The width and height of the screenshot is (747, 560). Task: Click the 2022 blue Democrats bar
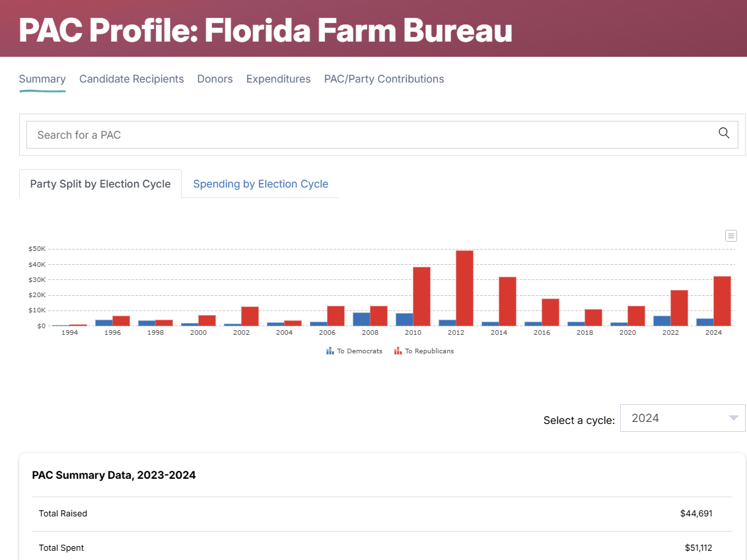click(662, 321)
